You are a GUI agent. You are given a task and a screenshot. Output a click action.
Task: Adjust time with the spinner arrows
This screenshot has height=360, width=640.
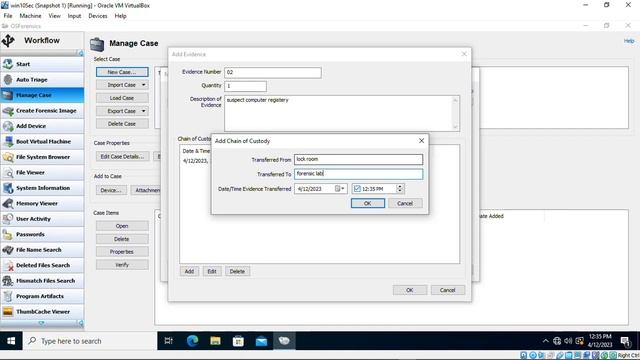400,189
